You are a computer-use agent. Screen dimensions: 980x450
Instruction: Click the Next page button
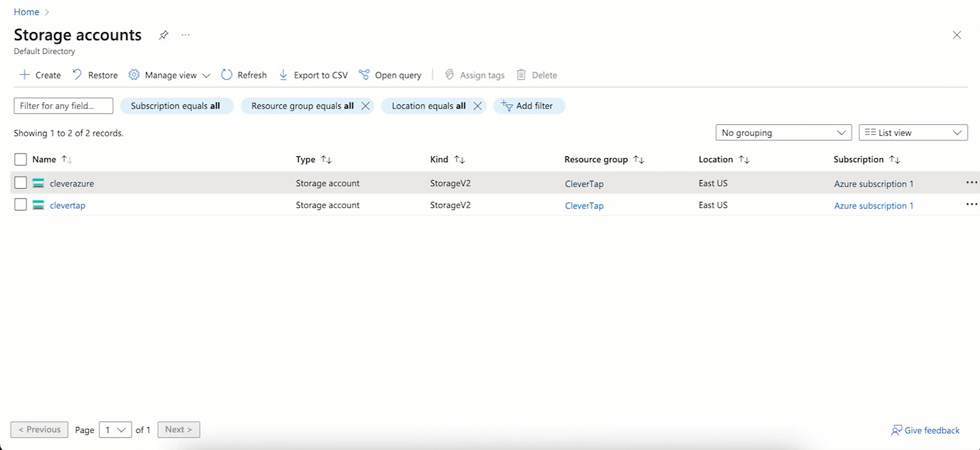coord(178,430)
